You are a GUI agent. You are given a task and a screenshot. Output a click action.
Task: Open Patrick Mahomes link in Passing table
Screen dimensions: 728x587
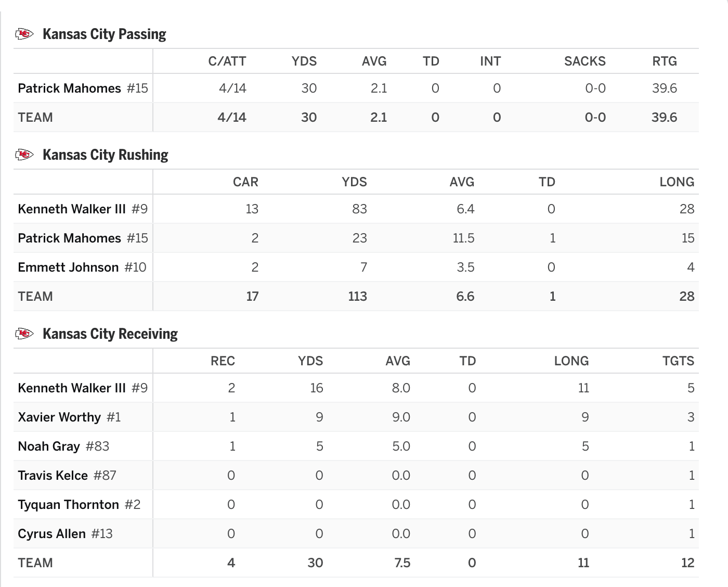coord(69,88)
